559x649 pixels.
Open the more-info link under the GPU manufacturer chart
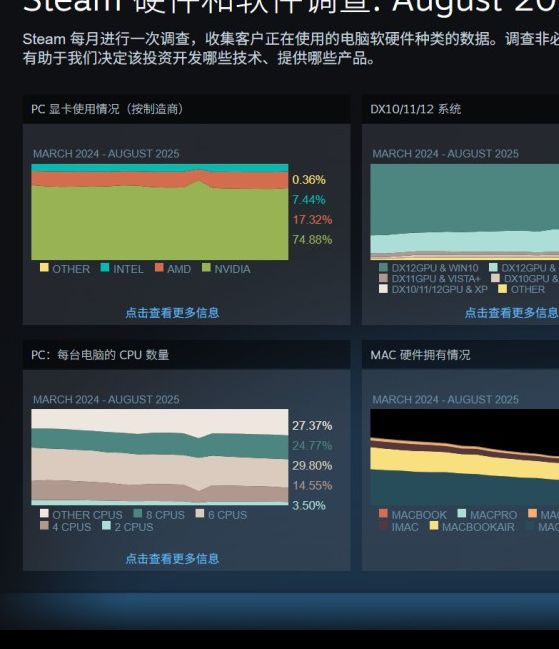pos(172,312)
